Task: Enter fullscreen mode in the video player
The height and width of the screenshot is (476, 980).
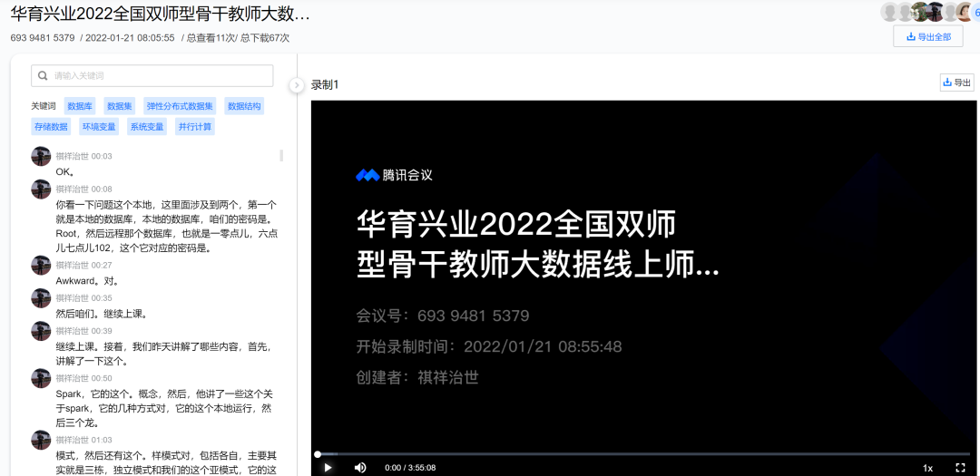Action: (x=961, y=467)
